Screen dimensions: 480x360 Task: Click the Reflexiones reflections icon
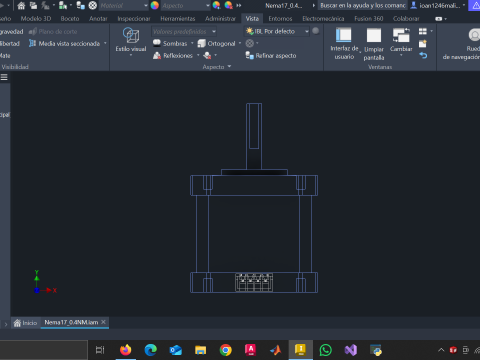pos(157,55)
